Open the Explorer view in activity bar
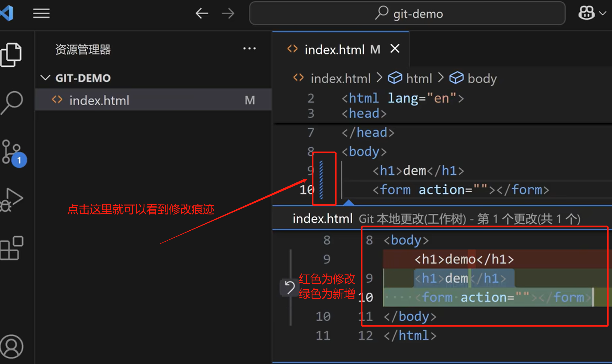 click(x=11, y=55)
